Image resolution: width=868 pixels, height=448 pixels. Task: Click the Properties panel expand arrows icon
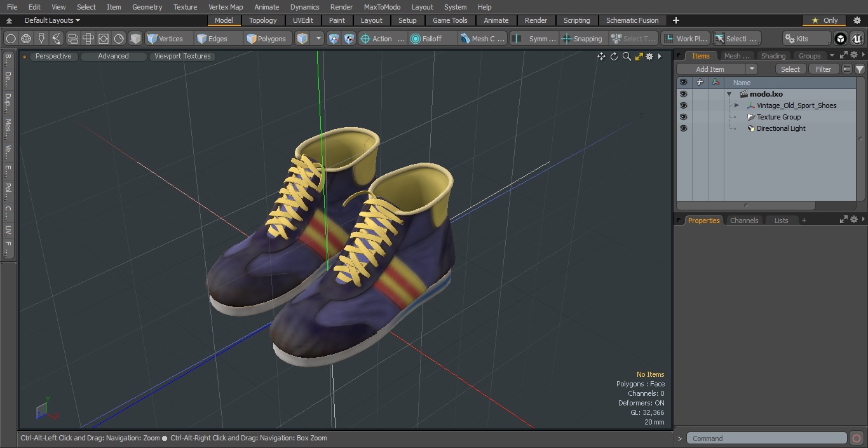pyautogui.click(x=844, y=220)
